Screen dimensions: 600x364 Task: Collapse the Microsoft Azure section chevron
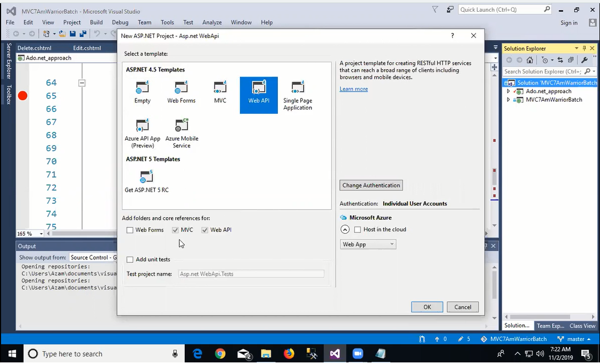coord(345,230)
